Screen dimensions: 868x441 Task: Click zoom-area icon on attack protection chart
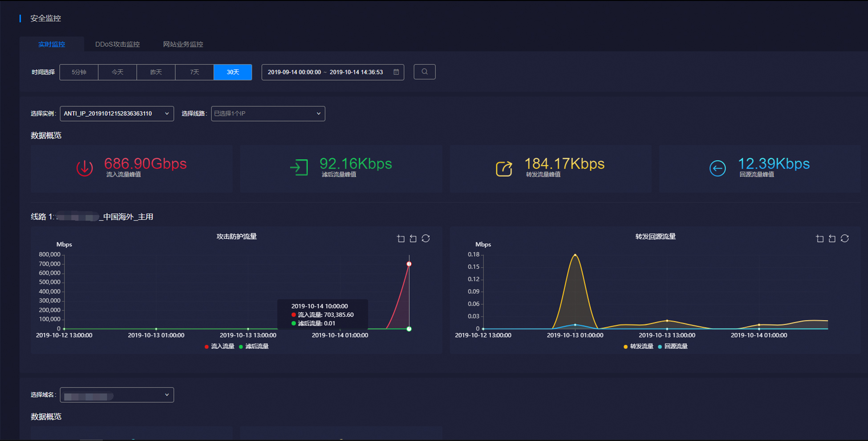pos(401,238)
